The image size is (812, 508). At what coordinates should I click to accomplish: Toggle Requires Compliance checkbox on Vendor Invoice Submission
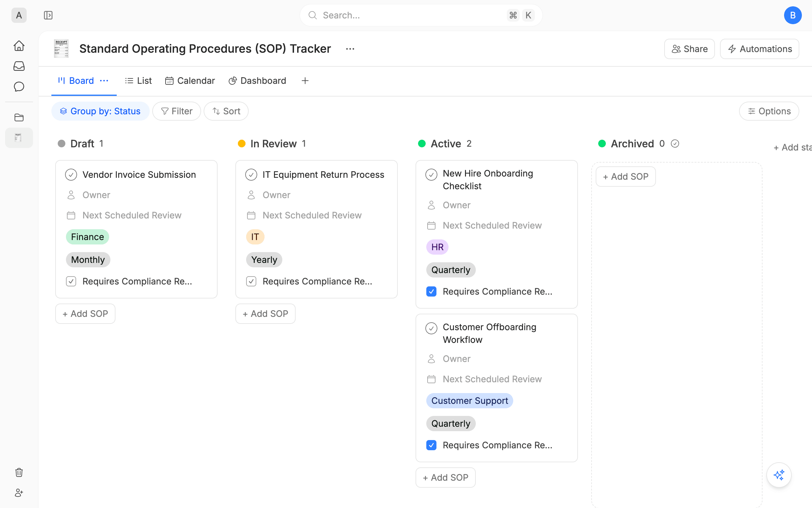(71, 281)
